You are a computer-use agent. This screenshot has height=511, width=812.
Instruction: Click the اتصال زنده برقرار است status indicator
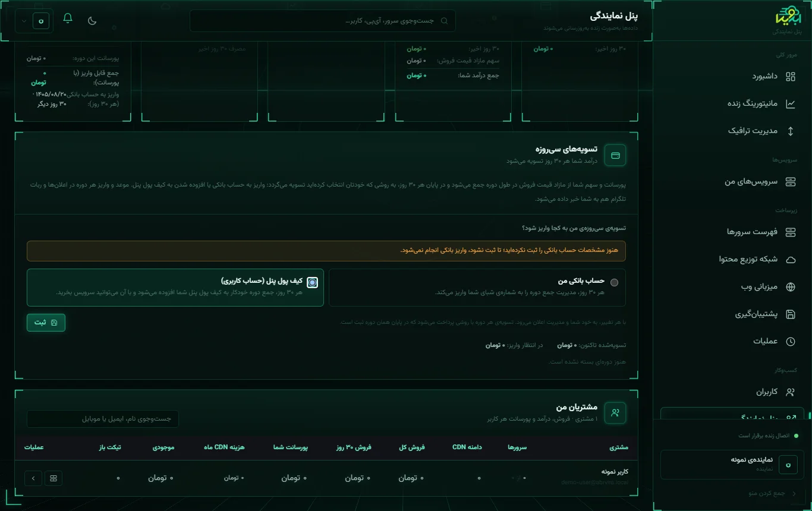pyautogui.click(x=767, y=436)
